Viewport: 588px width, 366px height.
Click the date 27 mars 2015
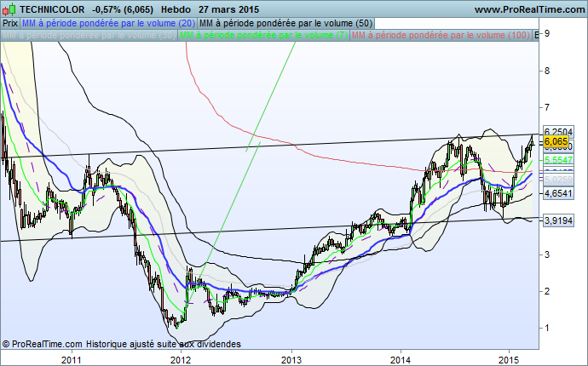point(228,9)
